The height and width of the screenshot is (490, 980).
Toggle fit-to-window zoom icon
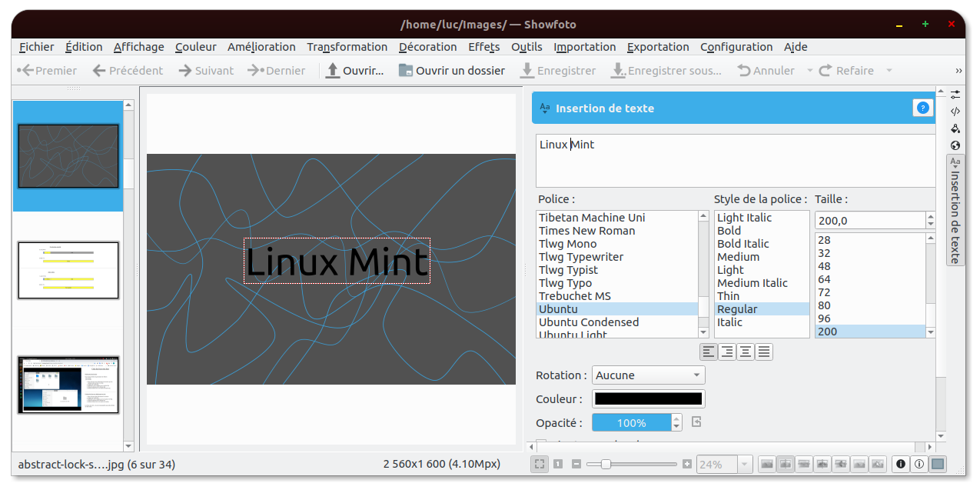[540, 464]
